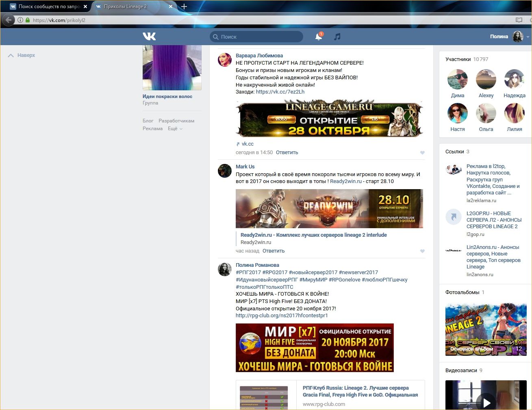Click Наверх to go up

22,55
